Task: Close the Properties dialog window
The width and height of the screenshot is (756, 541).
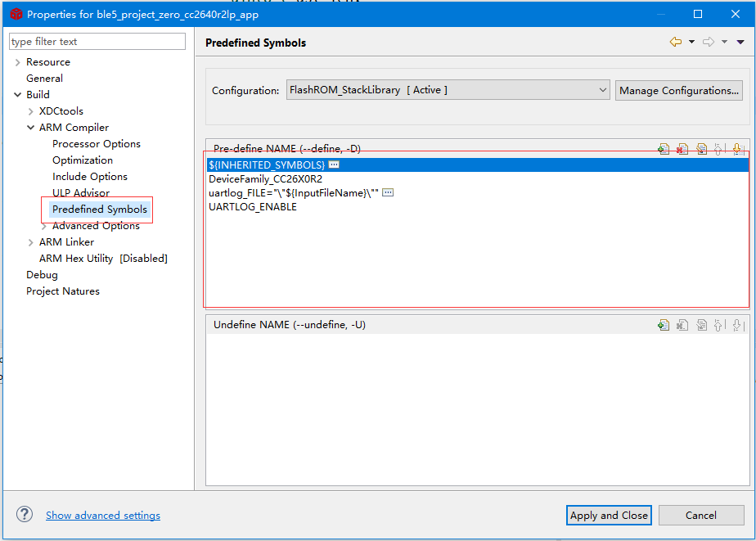Action: pos(736,14)
